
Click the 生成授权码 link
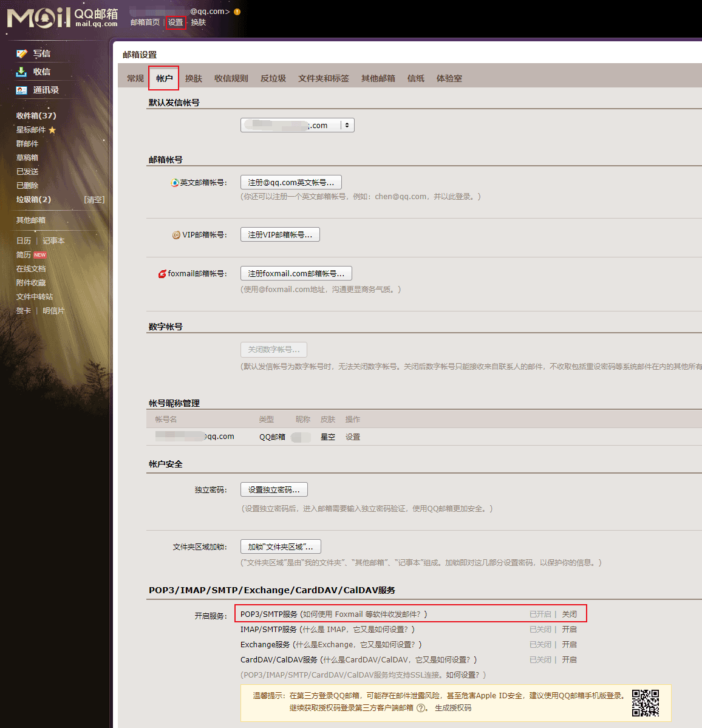coord(453,708)
